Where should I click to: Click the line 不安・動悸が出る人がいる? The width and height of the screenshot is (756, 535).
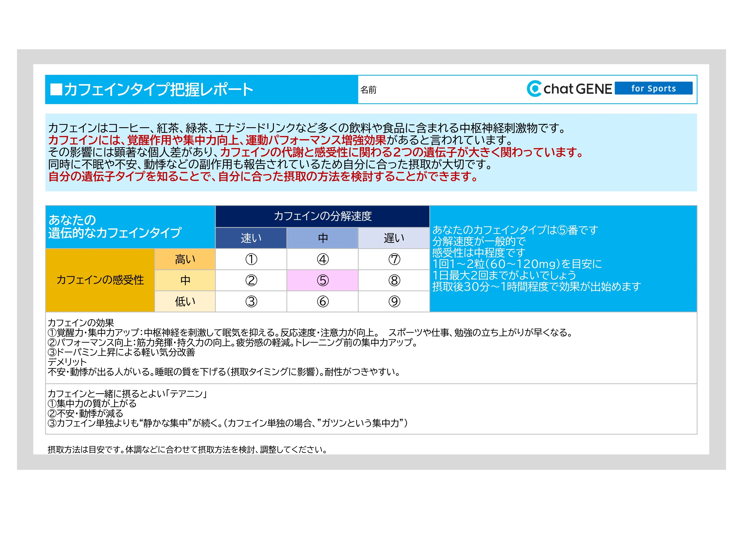click(224, 372)
